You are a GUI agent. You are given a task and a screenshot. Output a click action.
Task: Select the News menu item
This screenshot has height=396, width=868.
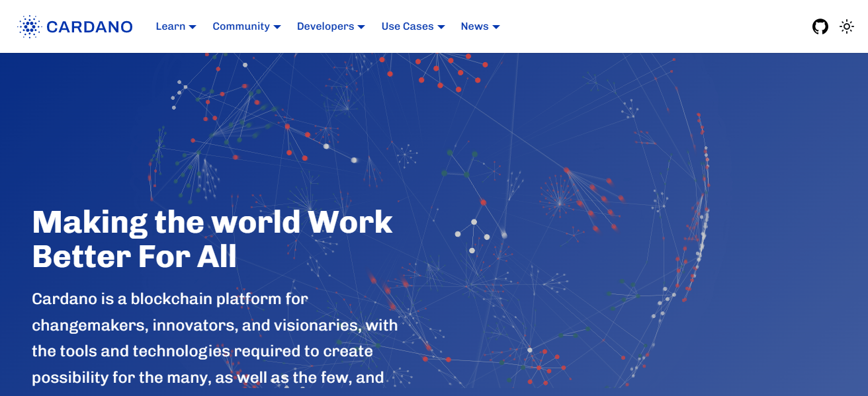point(474,26)
